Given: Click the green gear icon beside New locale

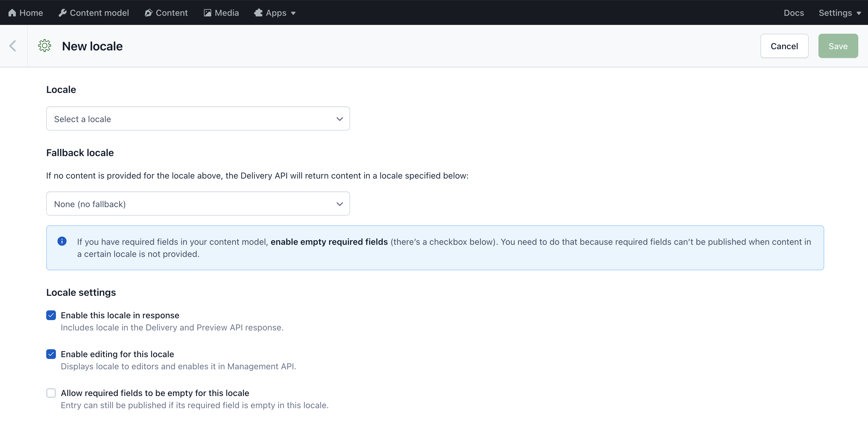Looking at the screenshot, I should coord(44,46).
